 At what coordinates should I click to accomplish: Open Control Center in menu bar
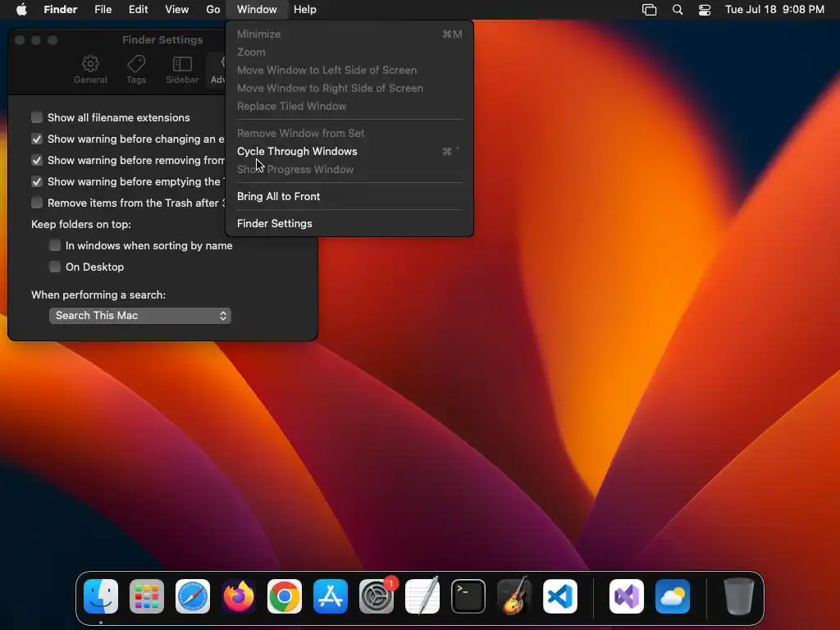tap(705, 10)
